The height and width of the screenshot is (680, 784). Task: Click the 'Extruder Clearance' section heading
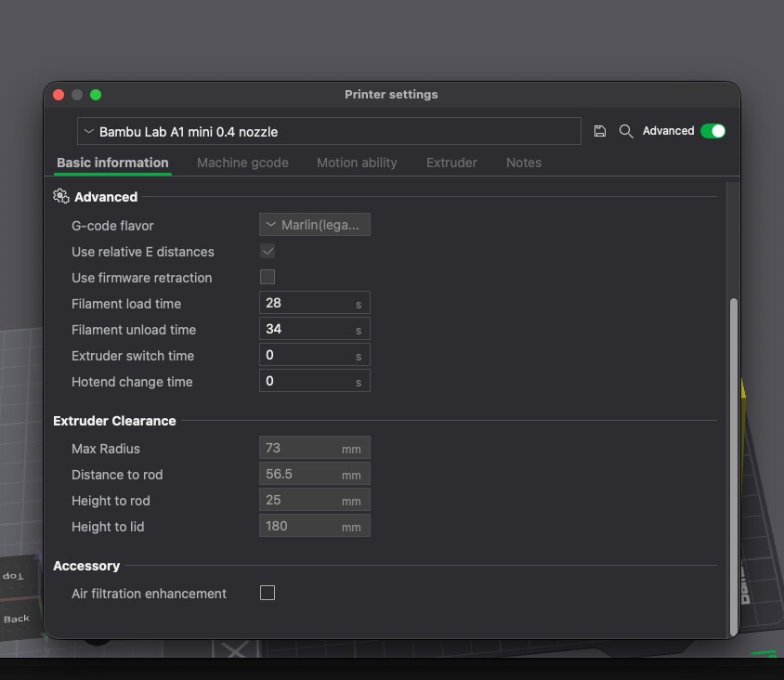[114, 421]
